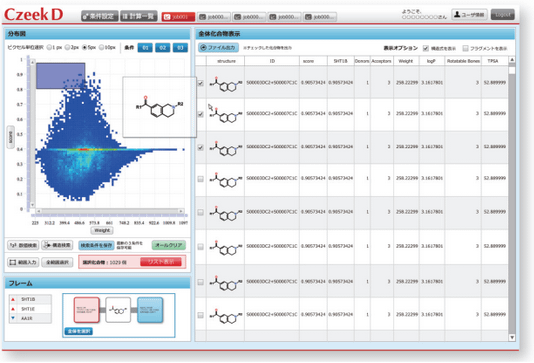Click condition button 03
The image size is (534, 363).
(x=180, y=48)
